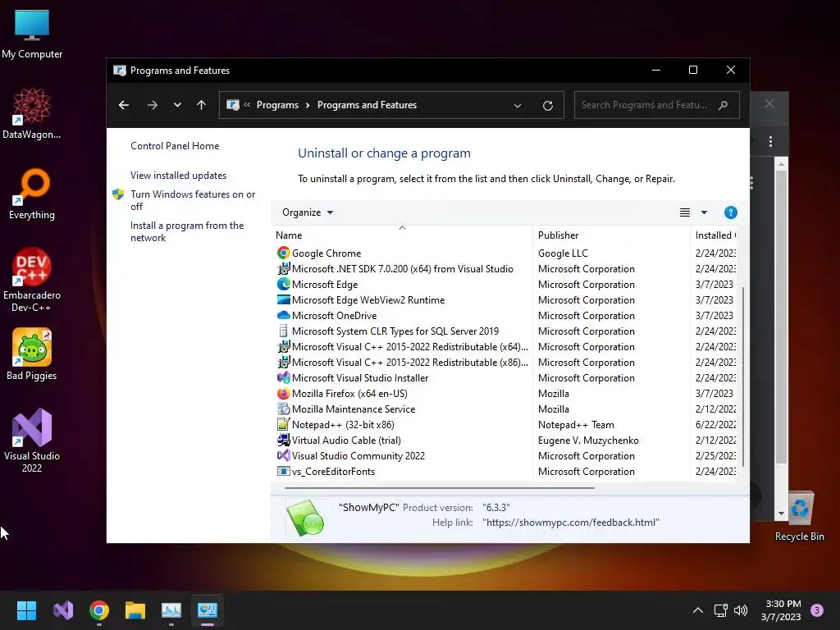
Task: Open Control Panel Home link
Action: click(x=175, y=146)
